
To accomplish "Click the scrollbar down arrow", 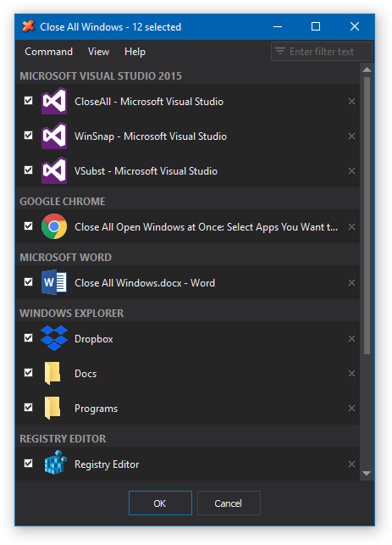I will [367, 474].
